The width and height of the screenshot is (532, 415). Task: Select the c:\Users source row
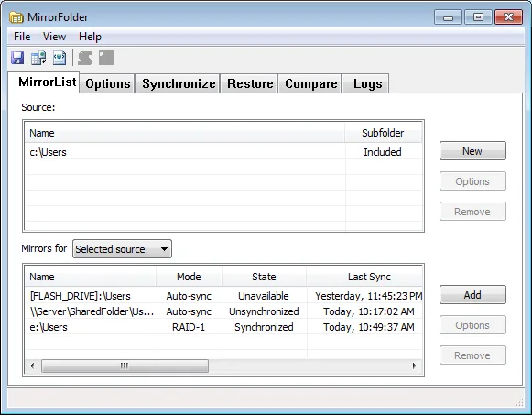pos(223,152)
